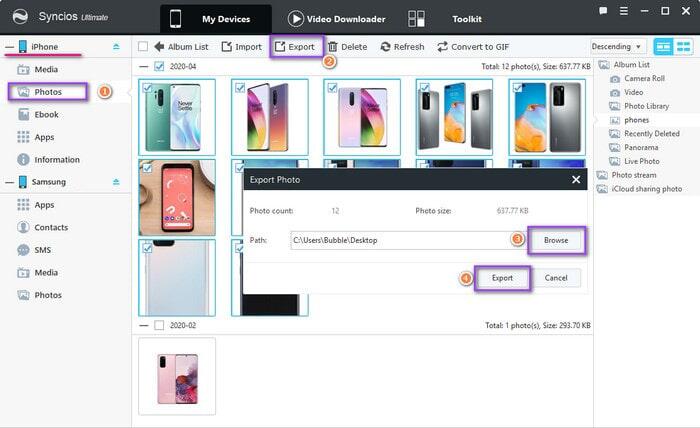Open iCloud sharing photo
The width and height of the screenshot is (700, 428).
[640, 189]
